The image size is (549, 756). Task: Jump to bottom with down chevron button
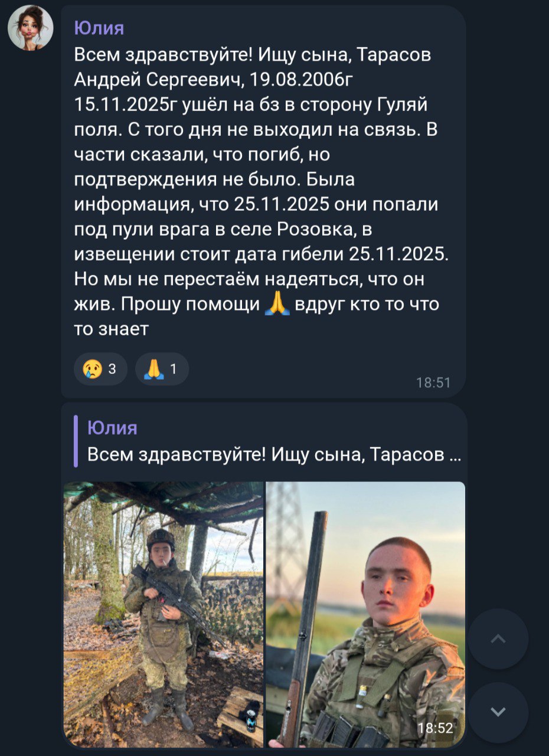coord(498,712)
